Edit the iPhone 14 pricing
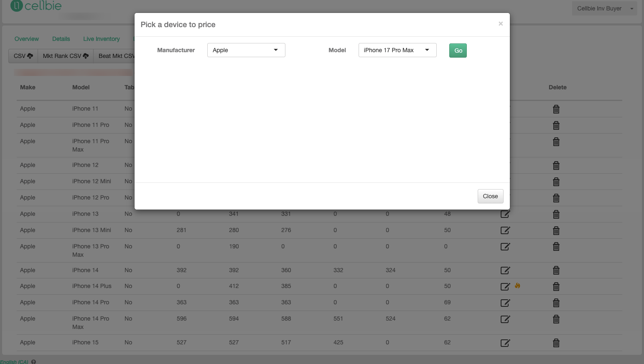 pos(505,270)
